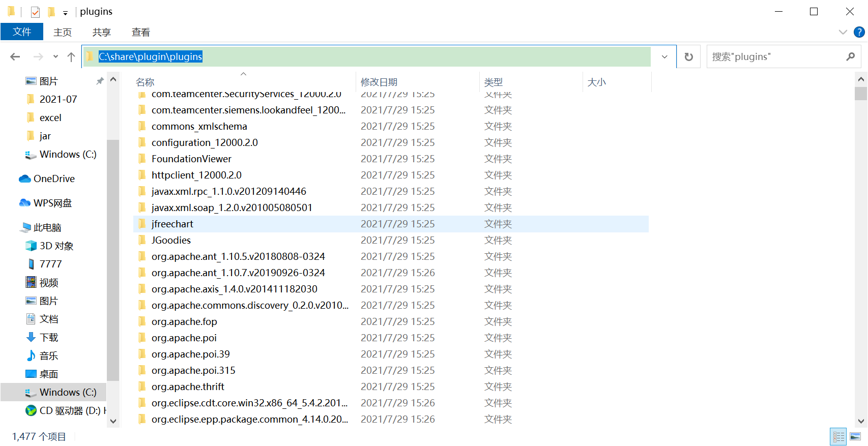Select org.eclipse.cdt.core.win32 folder

250,403
